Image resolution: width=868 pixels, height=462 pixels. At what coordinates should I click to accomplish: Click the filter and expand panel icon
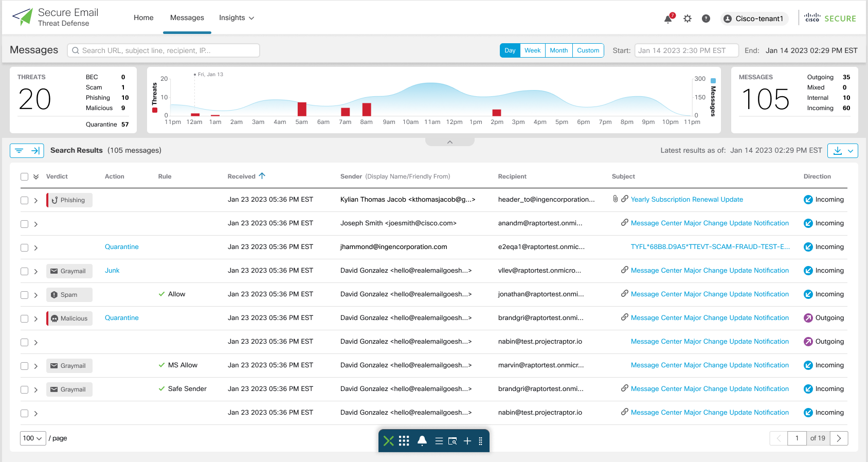27,151
